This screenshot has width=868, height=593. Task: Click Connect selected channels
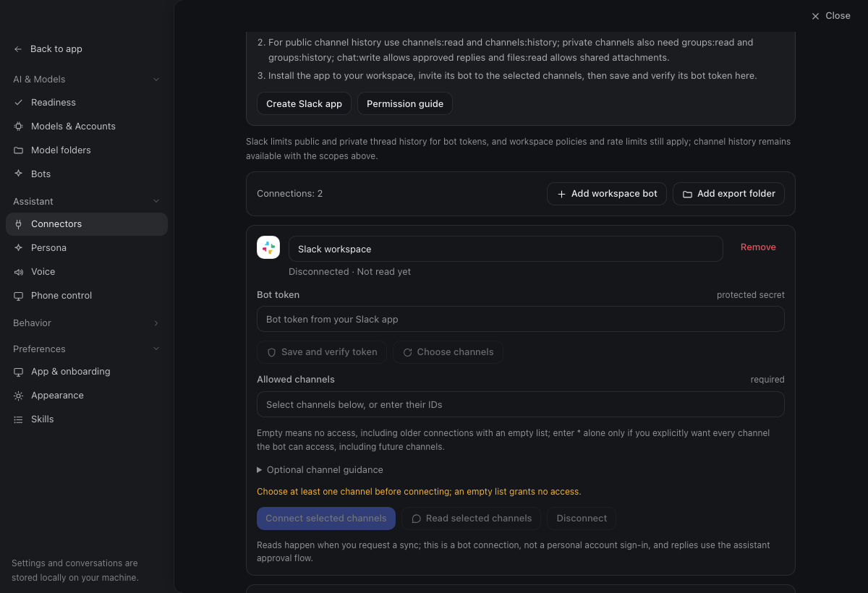click(326, 519)
